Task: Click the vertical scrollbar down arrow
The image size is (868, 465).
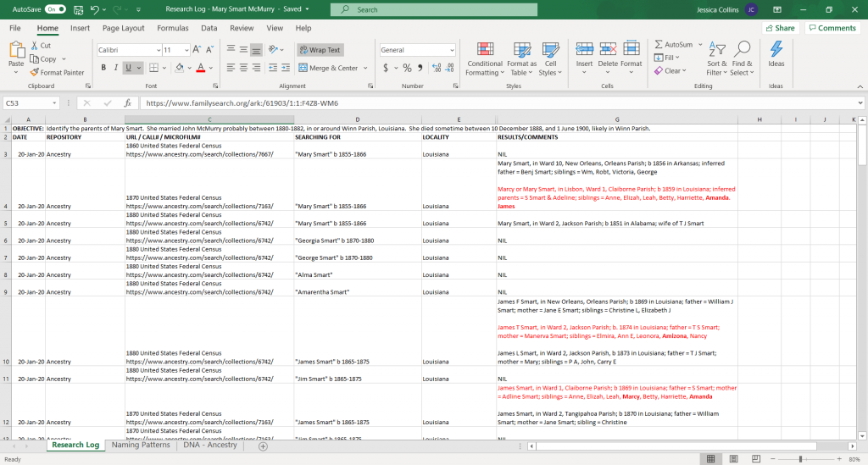Action: pyautogui.click(x=862, y=436)
